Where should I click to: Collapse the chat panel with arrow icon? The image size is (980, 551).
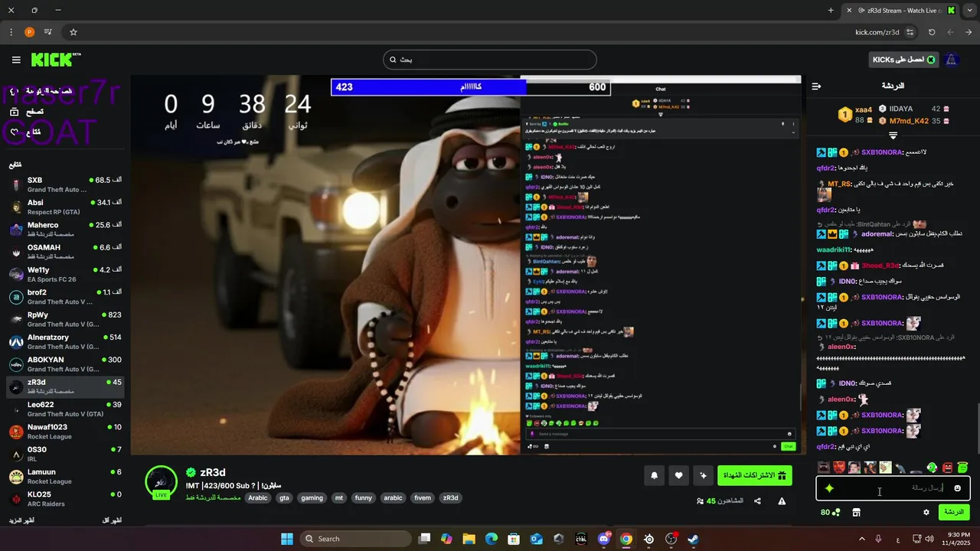816,86
